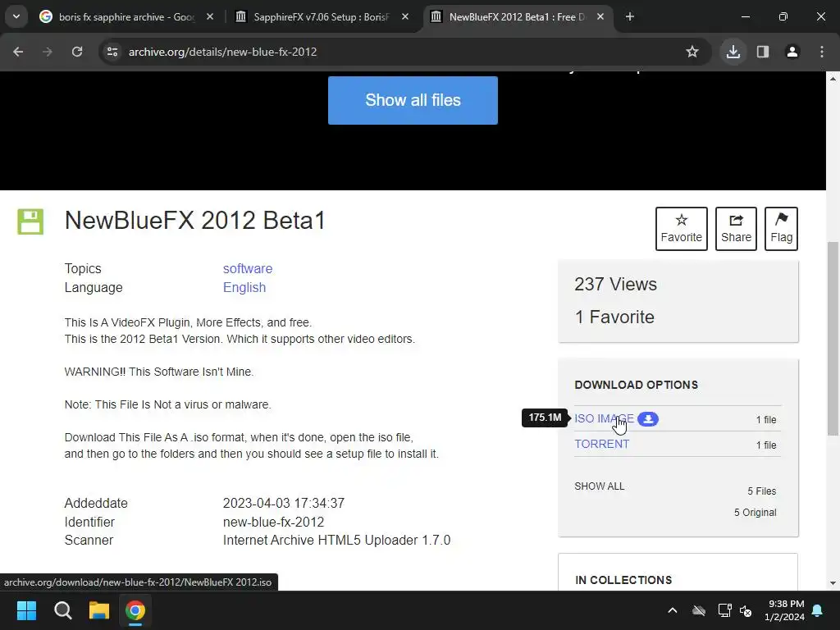Image resolution: width=840 pixels, height=630 pixels.
Task: Click the OneDrive cloud tray icon
Action: pos(699,610)
